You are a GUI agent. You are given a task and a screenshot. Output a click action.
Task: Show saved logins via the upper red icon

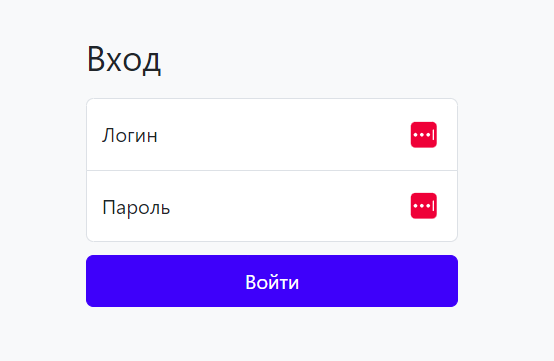click(x=424, y=135)
